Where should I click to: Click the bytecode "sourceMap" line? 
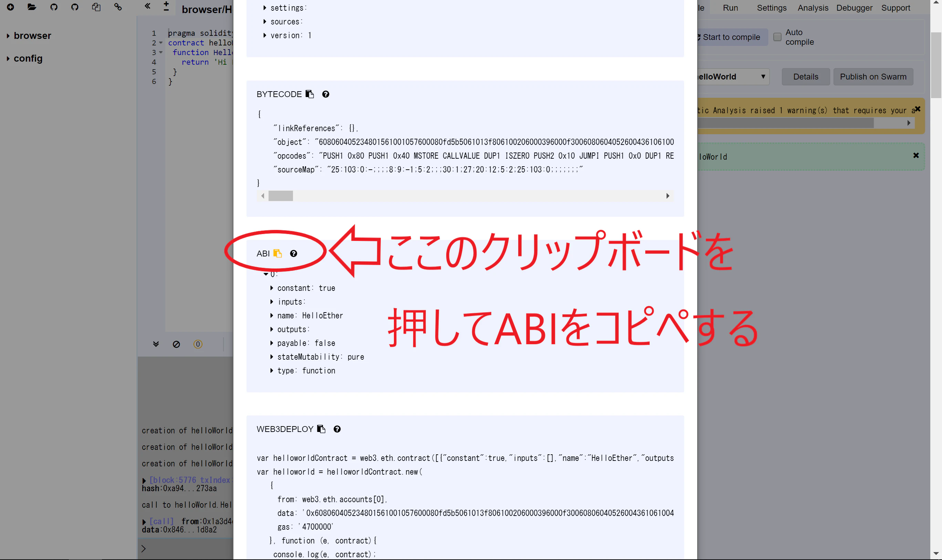click(428, 169)
